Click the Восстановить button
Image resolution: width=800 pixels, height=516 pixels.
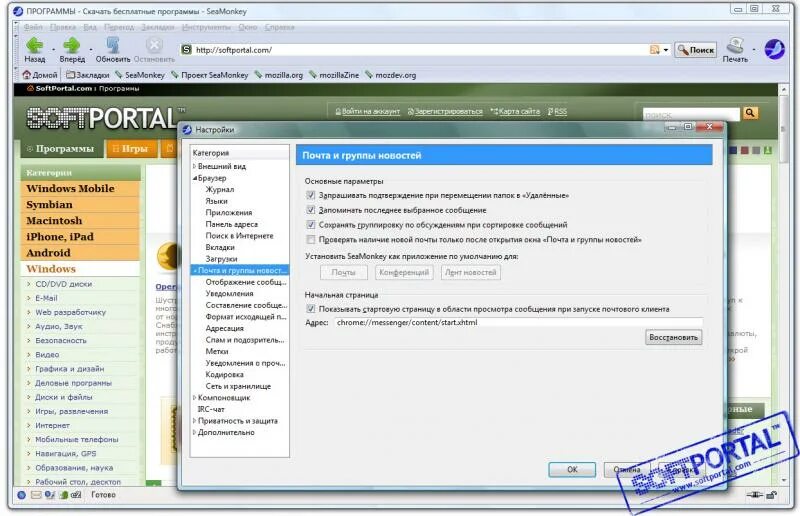[673, 337]
